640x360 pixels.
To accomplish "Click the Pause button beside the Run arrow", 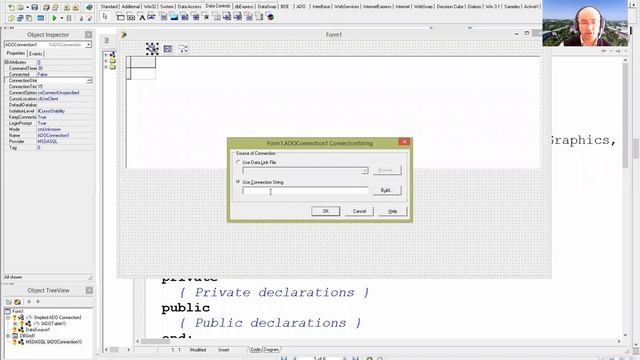I will pos(69,18).
